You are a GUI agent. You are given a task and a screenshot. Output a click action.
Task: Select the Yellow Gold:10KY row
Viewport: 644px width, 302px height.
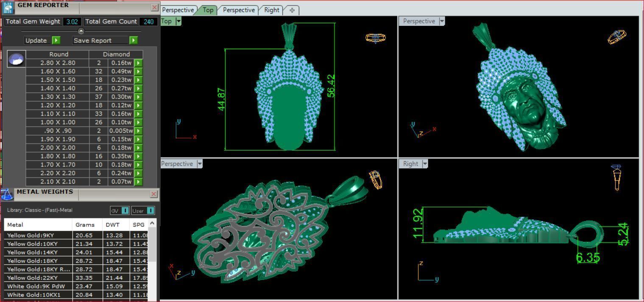tap(76, 244)
